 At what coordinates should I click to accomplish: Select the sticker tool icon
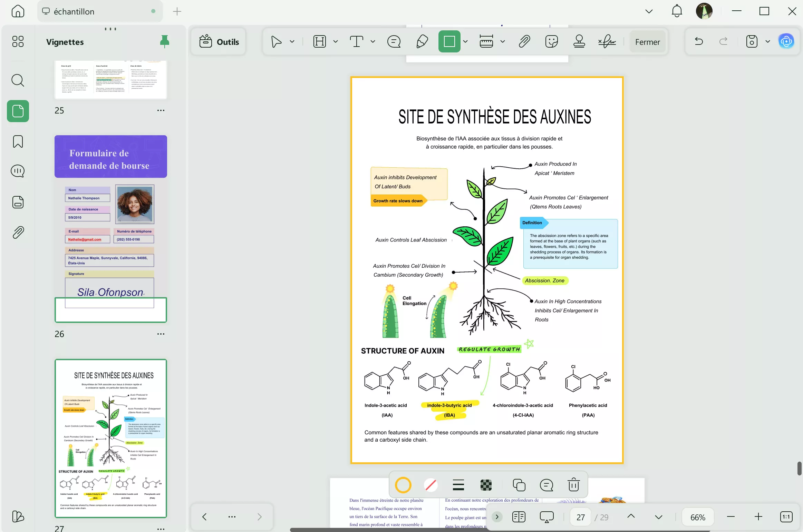click(x=551, y=42)
